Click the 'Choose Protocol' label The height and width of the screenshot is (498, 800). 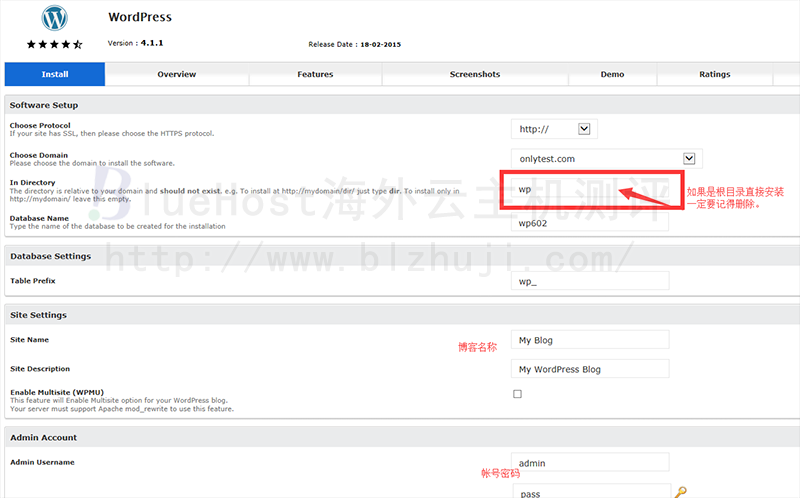(40, 125)
